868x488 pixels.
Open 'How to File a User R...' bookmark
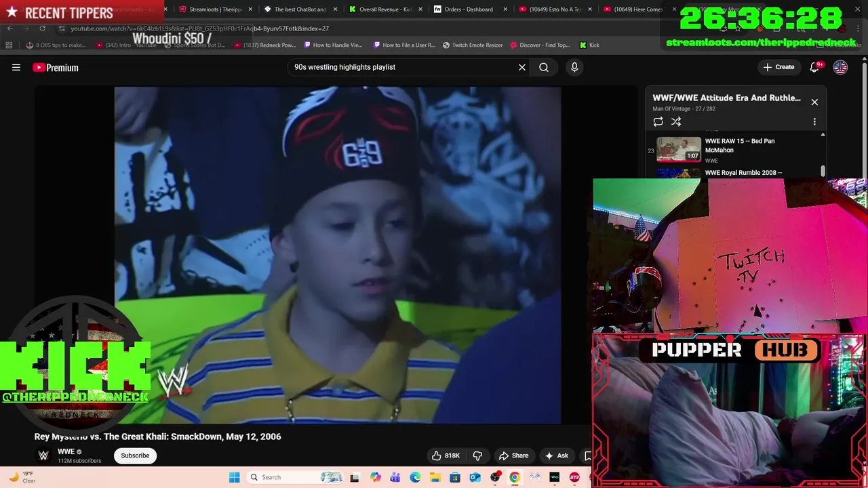[x=404, y=45]
